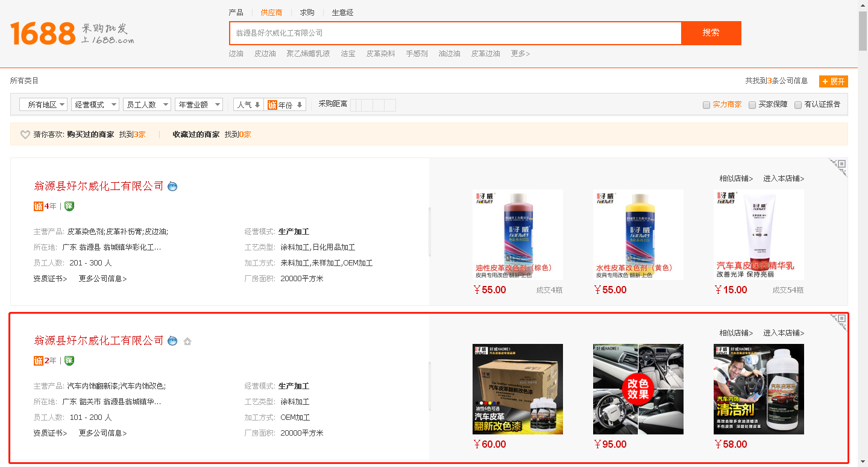868x467 pixels.
Task: Switch to the 产品 search tab
Action: tap(236, 13)
